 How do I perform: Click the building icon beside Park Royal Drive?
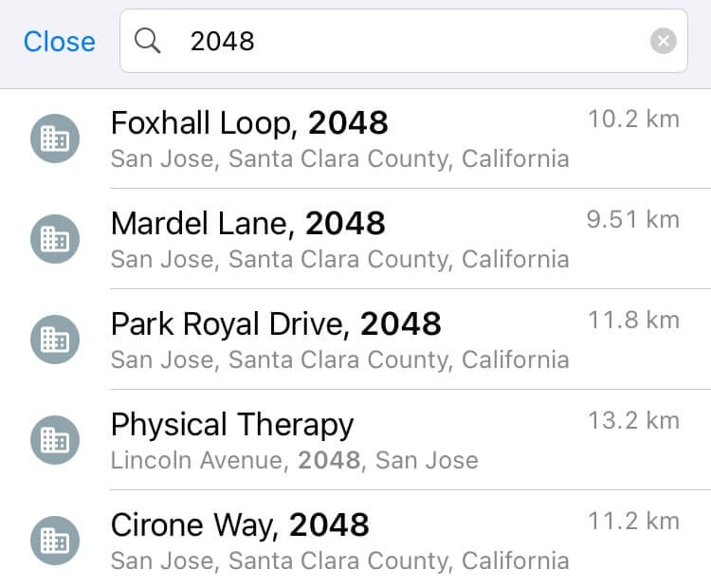point(55,340)
